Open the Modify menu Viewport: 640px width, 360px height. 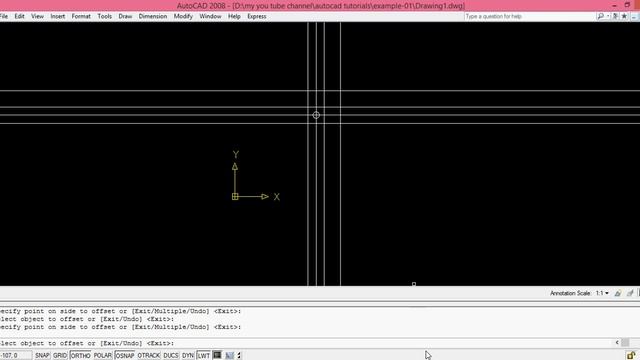click(183, 16)
